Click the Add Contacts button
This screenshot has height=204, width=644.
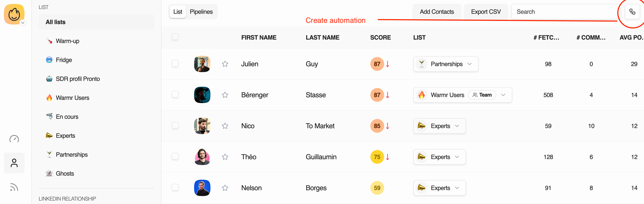(437, 12)
